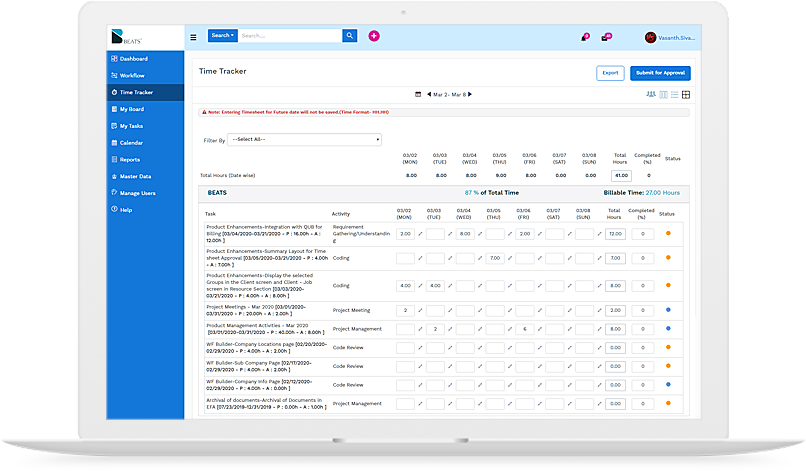Open the Search type dropdown
Viewport: 806px width, 471px height.
tap(223, 35)
